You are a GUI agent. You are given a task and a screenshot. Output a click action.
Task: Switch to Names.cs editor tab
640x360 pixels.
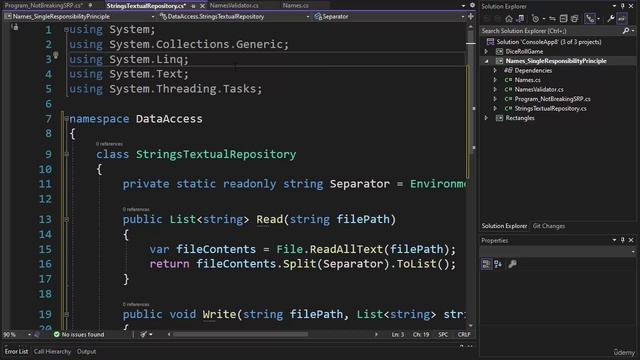point(296,6)
